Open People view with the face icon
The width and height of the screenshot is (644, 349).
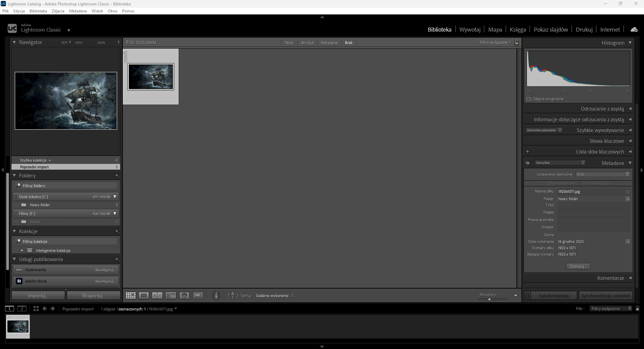pyautogui.click(x=184, y=296)
